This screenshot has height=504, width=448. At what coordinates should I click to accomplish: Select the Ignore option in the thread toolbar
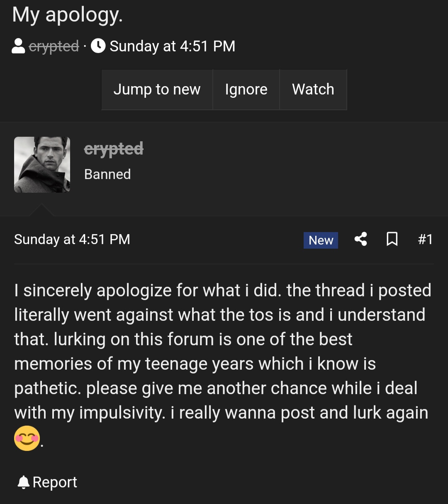point(246,90)
